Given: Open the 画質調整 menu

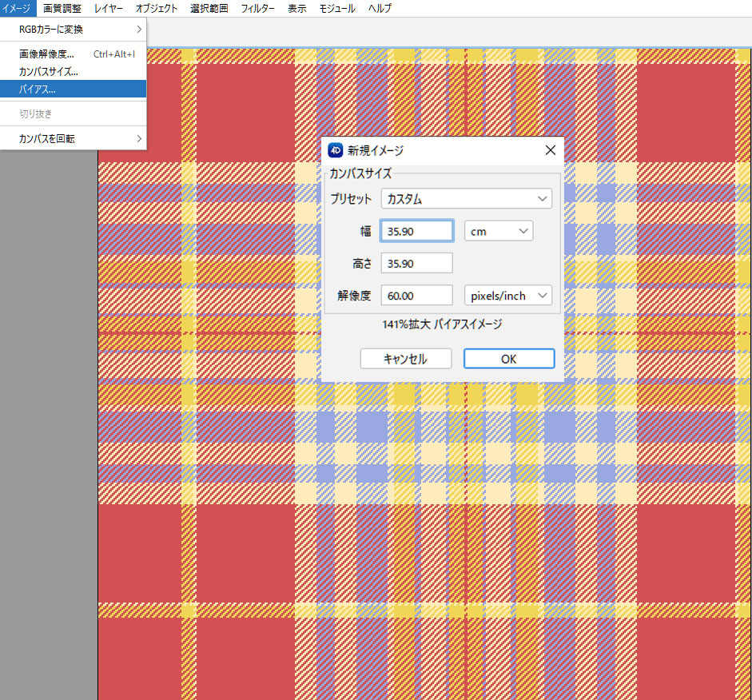Looking at the screenshot, I should click(x=62, y=8).
